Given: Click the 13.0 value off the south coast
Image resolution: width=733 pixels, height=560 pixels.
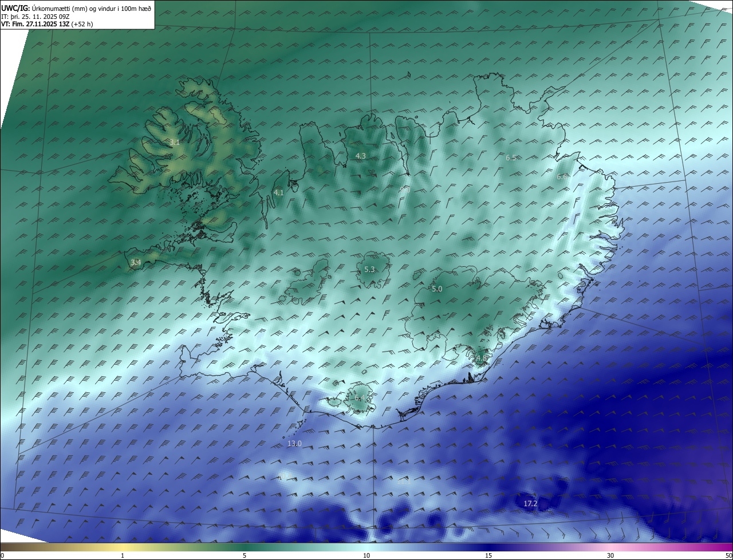Looking at the screenshot, I should click(x=294, y=443).
